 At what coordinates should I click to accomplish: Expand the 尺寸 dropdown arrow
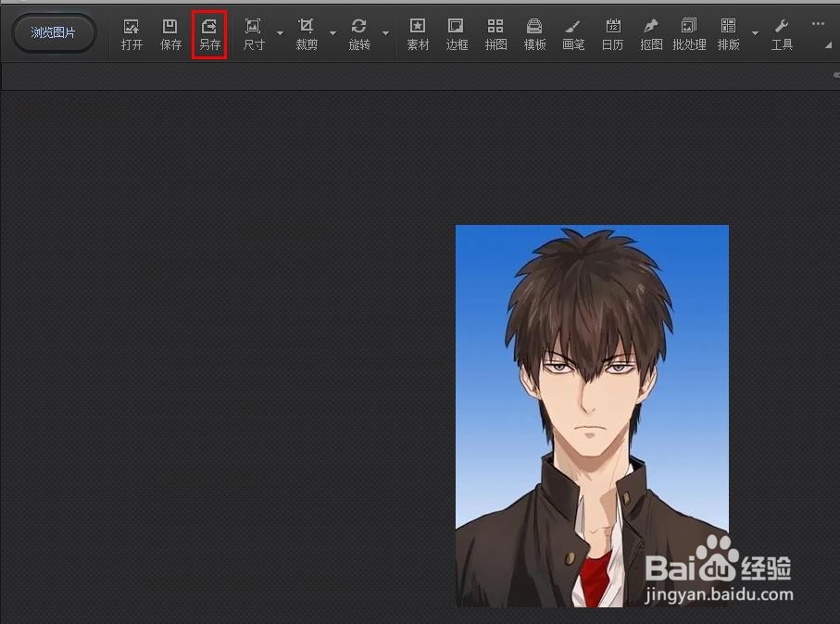tap(280, 33)
